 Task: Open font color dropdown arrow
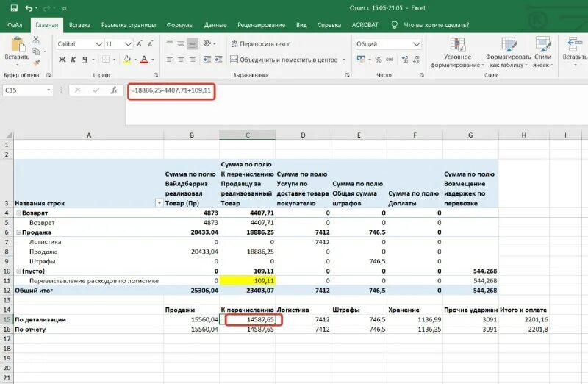[153, 60]
